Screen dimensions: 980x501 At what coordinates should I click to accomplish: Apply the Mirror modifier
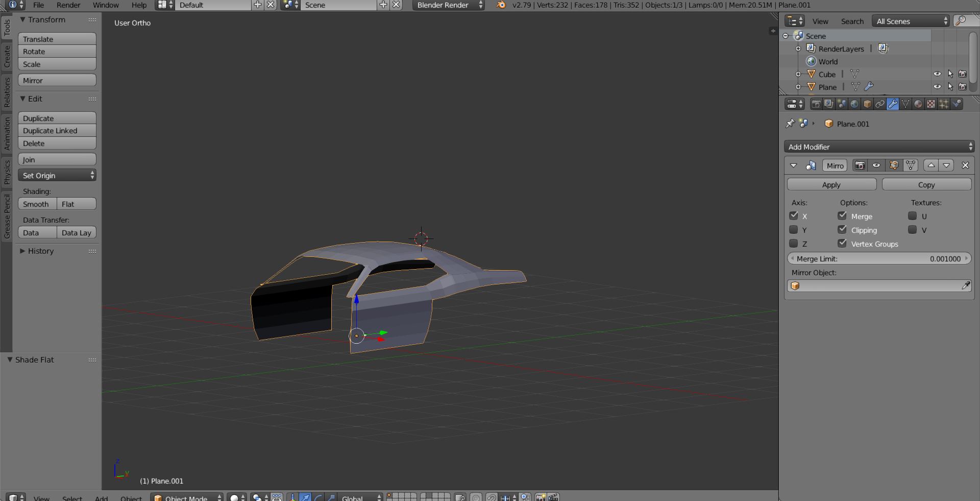(x=831, y=185)
